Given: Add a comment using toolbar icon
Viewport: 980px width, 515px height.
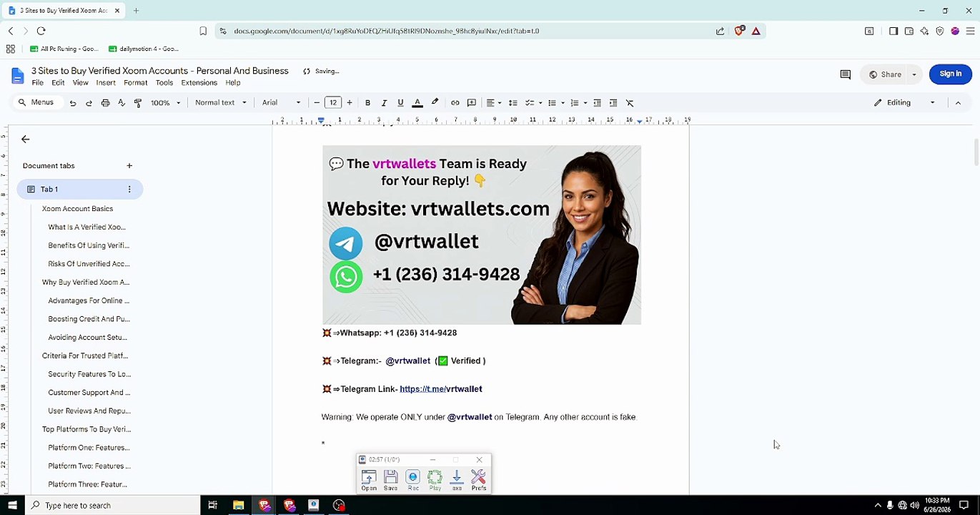Looking at the screenshot, I should pyautogui.click(x=472, y=103).
